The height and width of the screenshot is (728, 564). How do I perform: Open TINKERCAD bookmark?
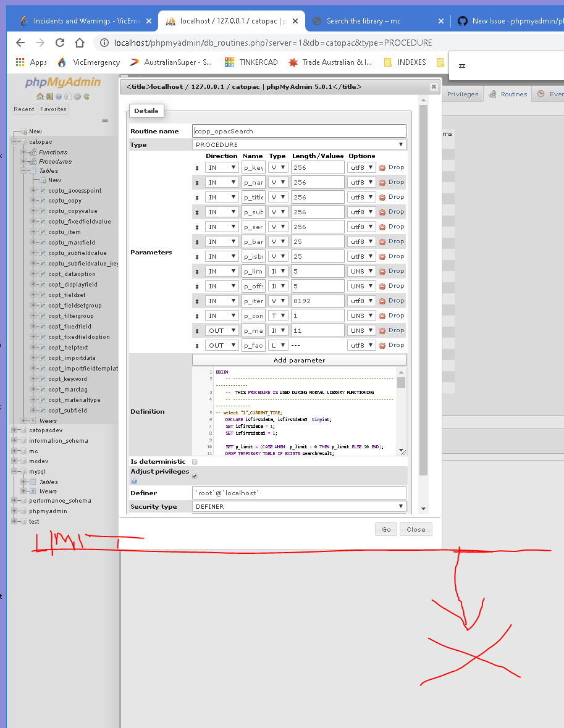coord(251,62)
